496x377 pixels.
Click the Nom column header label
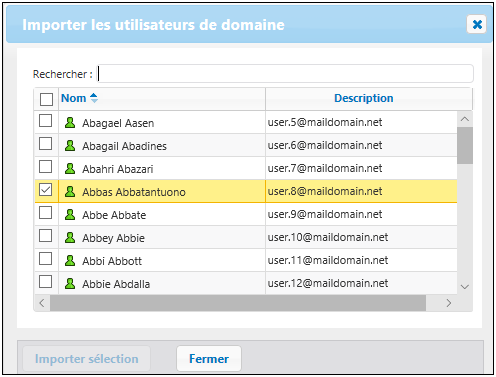(x=74, y=98)
